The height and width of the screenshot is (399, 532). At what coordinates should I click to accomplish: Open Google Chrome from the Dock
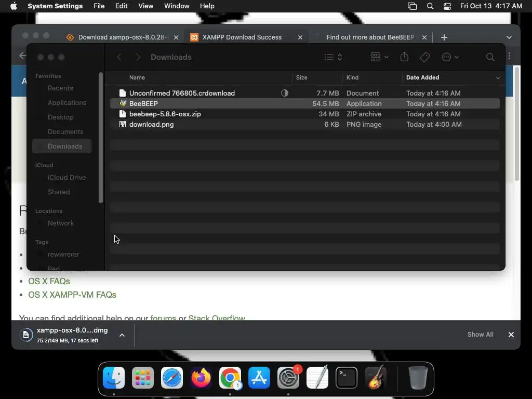(x=230, y=378)
